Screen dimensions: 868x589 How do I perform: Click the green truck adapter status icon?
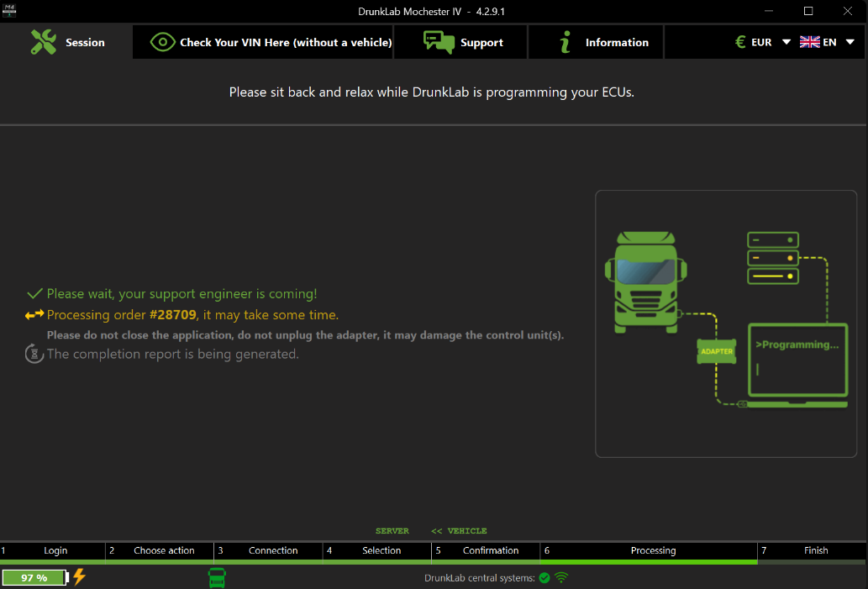[217, 577]
